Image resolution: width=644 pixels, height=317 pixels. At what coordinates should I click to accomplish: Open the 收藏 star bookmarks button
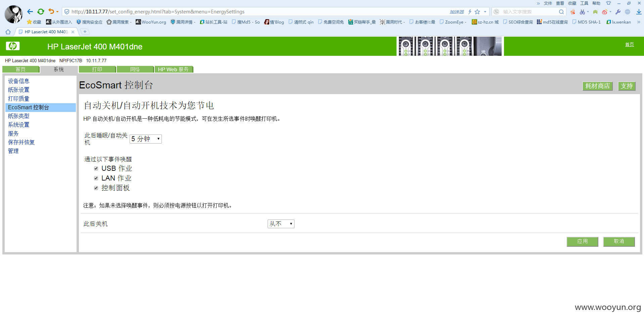click(x=34, y=22)
